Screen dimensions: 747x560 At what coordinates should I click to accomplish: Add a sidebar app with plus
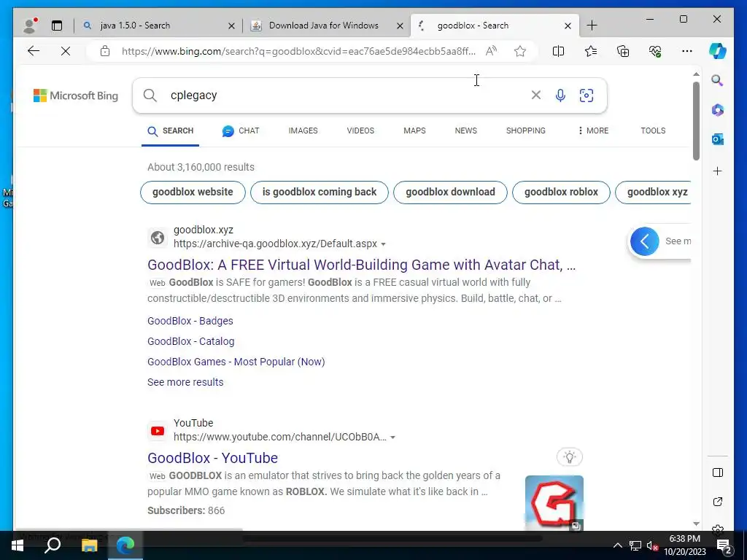point(718,171)
